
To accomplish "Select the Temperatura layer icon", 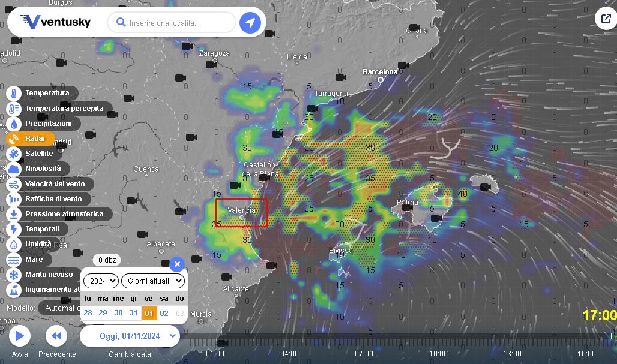I will [x=14, y=93].
